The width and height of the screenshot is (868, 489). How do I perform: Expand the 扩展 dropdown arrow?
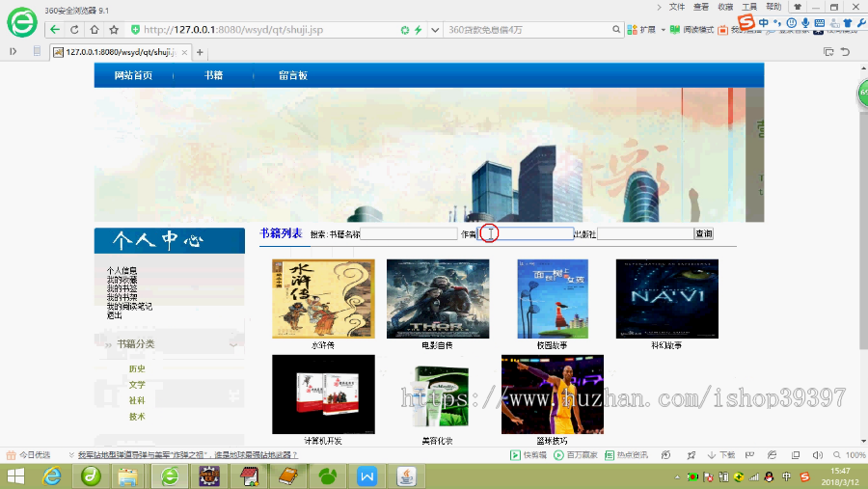[663, 30]
